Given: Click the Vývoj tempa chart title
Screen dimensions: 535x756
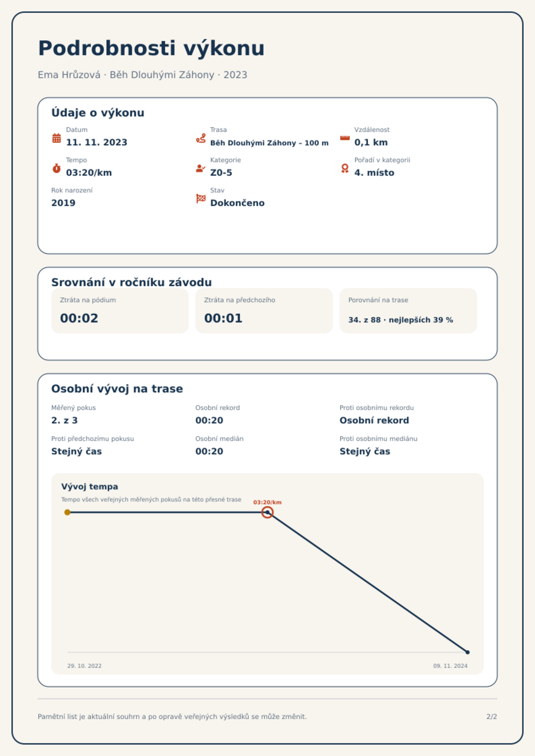Looking at the screenshot, I should pyautogui.click(x=90, y=487).
